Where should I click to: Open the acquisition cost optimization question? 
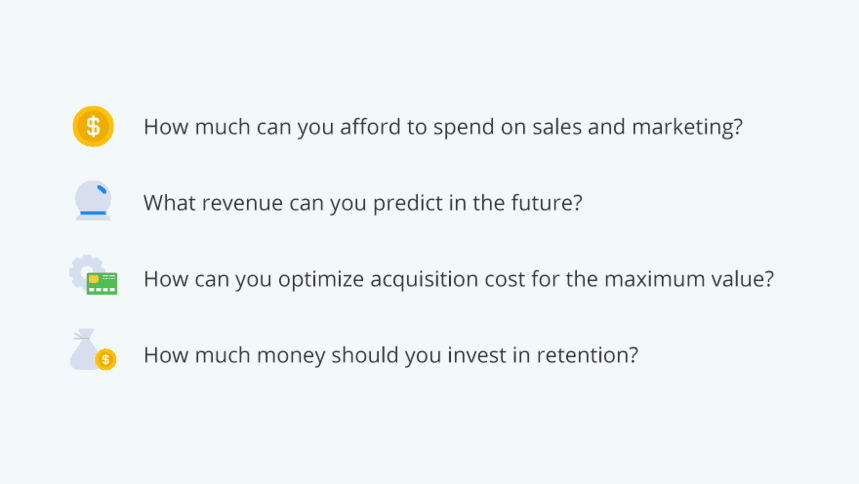coord(458,279)
